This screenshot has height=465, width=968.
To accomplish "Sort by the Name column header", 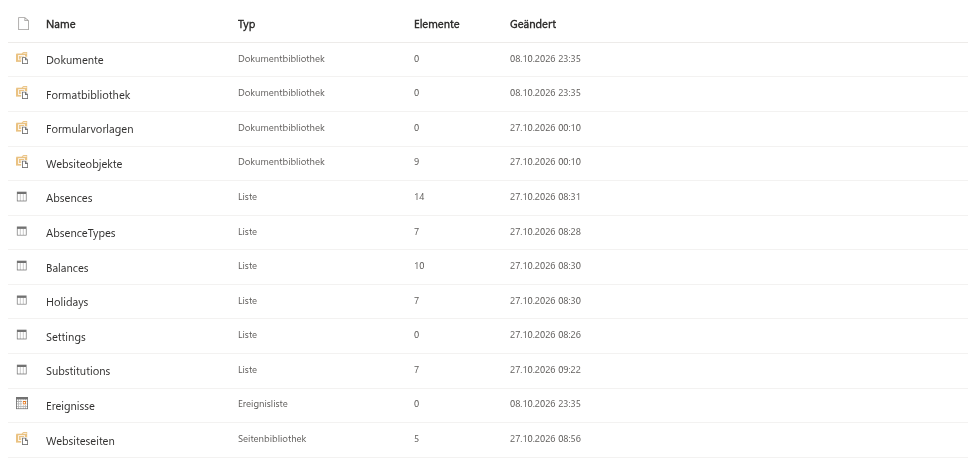I will (x=60, y=24).
